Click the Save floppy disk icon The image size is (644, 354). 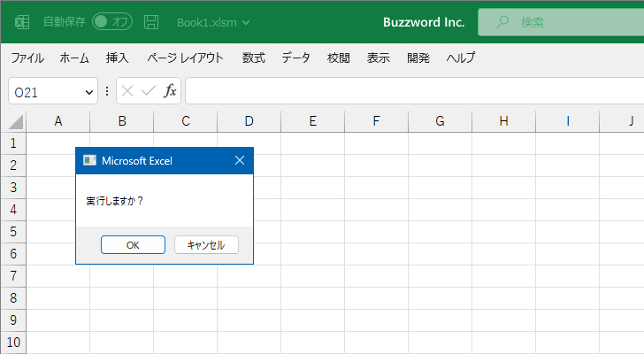click(x=151, y=22)
